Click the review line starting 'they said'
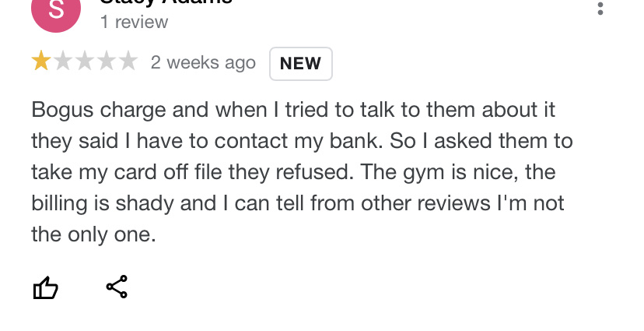The image size is (644, 331). click(x=302, y=140)
